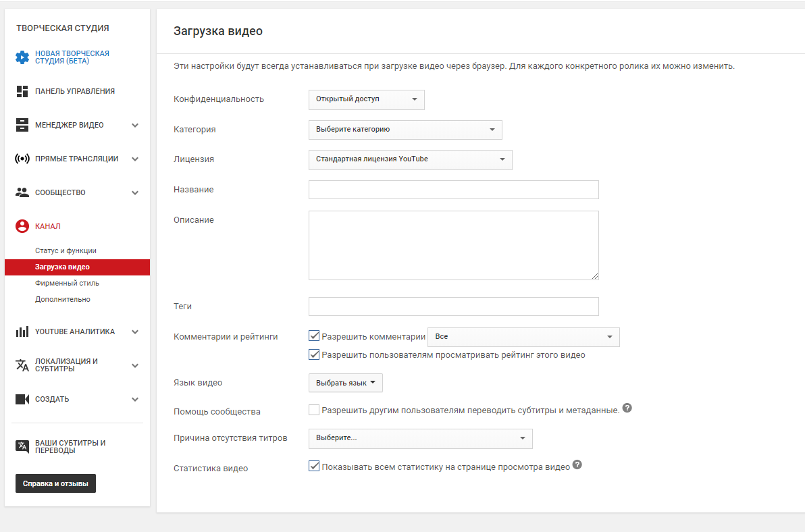Open 'Статус и функции' sidebar item
Image resolution: width=805 pixels, height=532 pixels.
66,250
